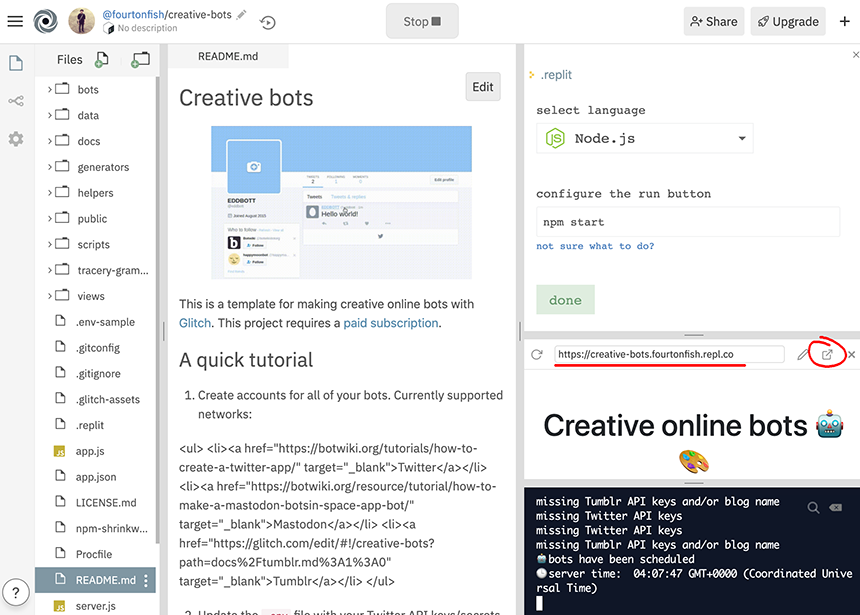
Task: Open the .env-sample file
Action: tap(95, 321)
